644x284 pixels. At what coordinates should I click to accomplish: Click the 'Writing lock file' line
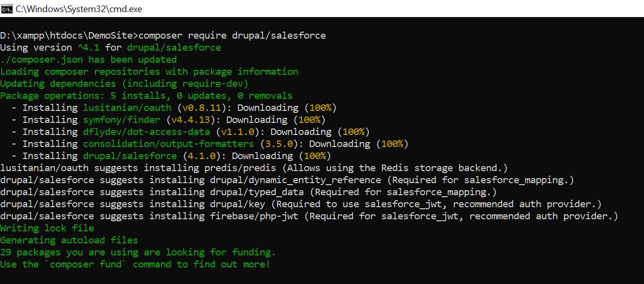[47, 228]
